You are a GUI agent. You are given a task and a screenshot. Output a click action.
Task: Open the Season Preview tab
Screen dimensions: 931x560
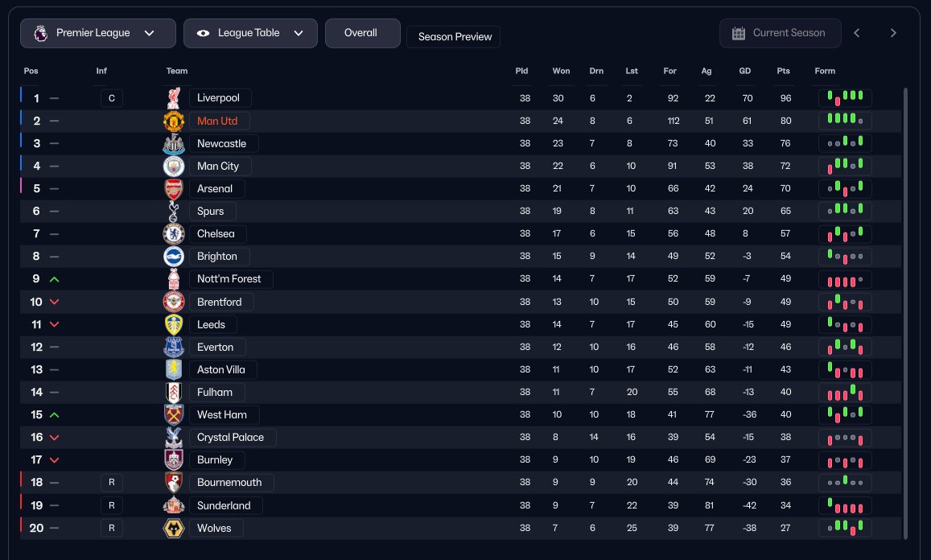[455, 37]
